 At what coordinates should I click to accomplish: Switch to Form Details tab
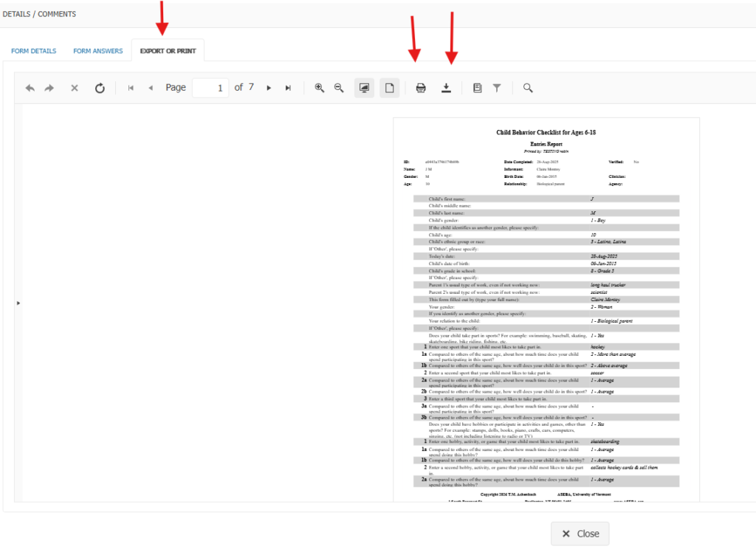(x=33, y=51)
